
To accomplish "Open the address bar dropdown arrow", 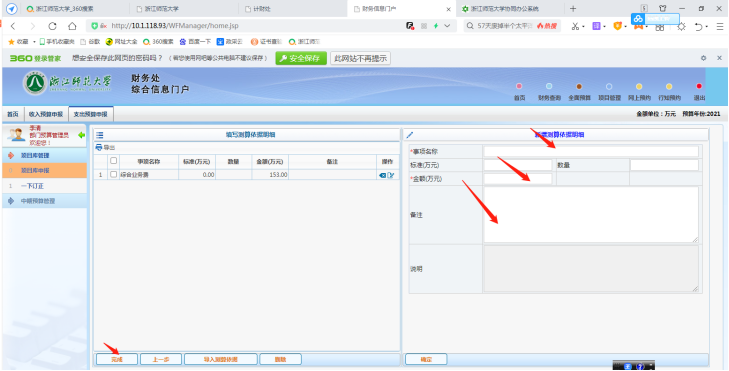I will [x=447, y=26].
